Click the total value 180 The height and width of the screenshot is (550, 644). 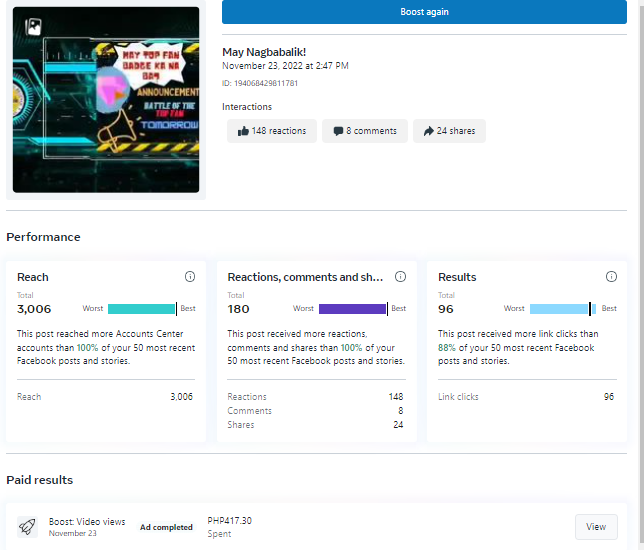pos(239,309)
